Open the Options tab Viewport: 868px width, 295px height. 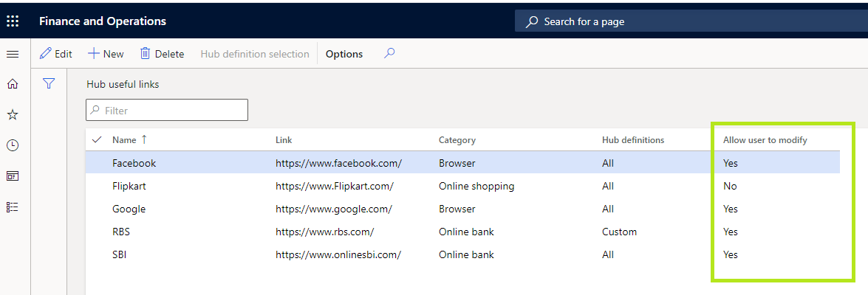pyautogui.click(x=344, y=54)
